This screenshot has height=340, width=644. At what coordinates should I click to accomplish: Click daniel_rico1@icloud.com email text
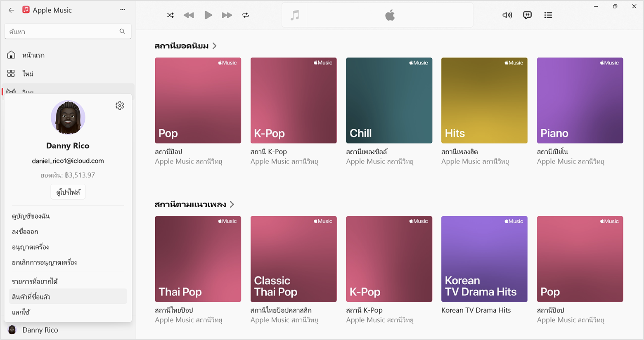point(68,161)
